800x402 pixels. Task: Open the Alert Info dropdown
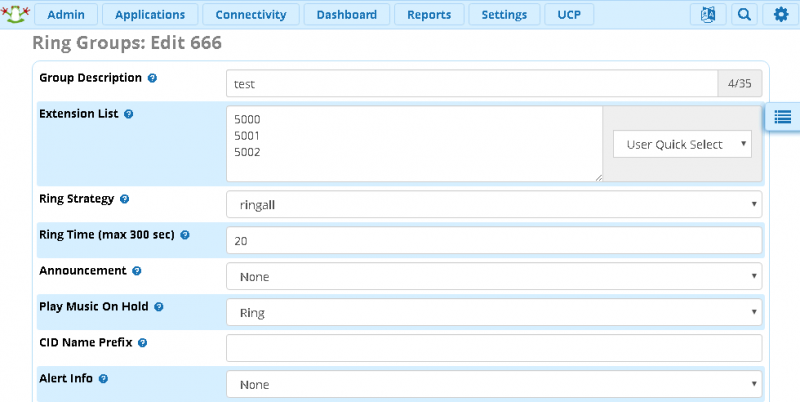[x=494, y=384]
